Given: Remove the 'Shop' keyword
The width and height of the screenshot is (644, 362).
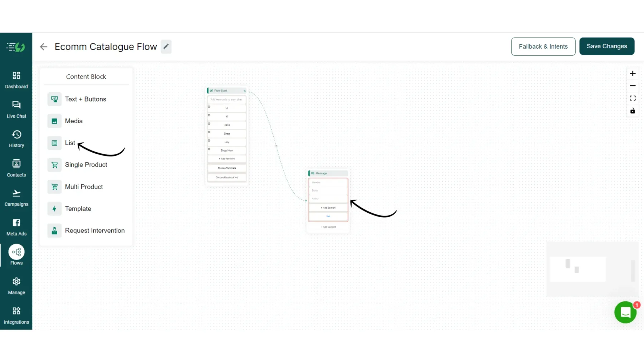Looking at the screenshot, I should tap(209, 132).
